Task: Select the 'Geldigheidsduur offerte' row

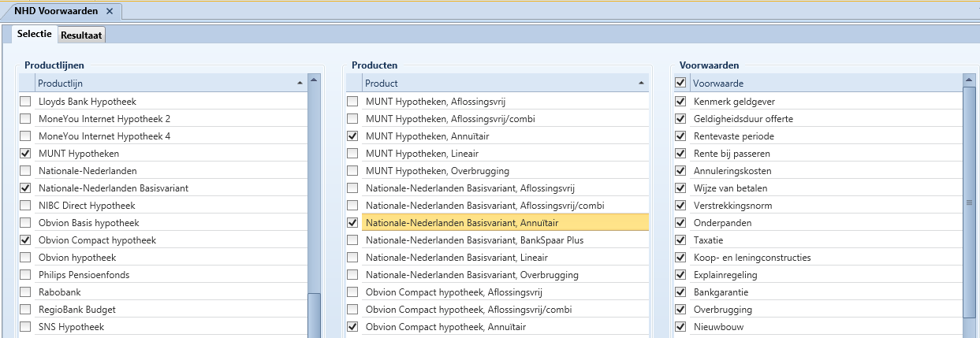Action: (x=818, y=119)
